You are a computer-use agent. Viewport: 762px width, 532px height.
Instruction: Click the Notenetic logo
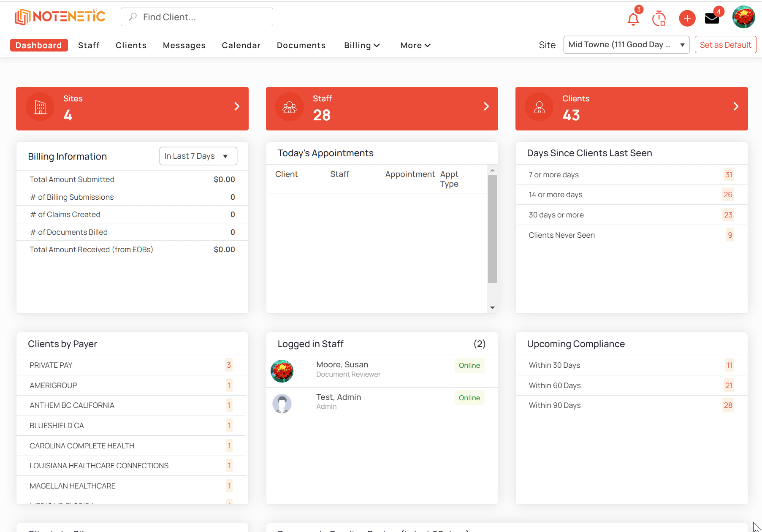point(60,17)
